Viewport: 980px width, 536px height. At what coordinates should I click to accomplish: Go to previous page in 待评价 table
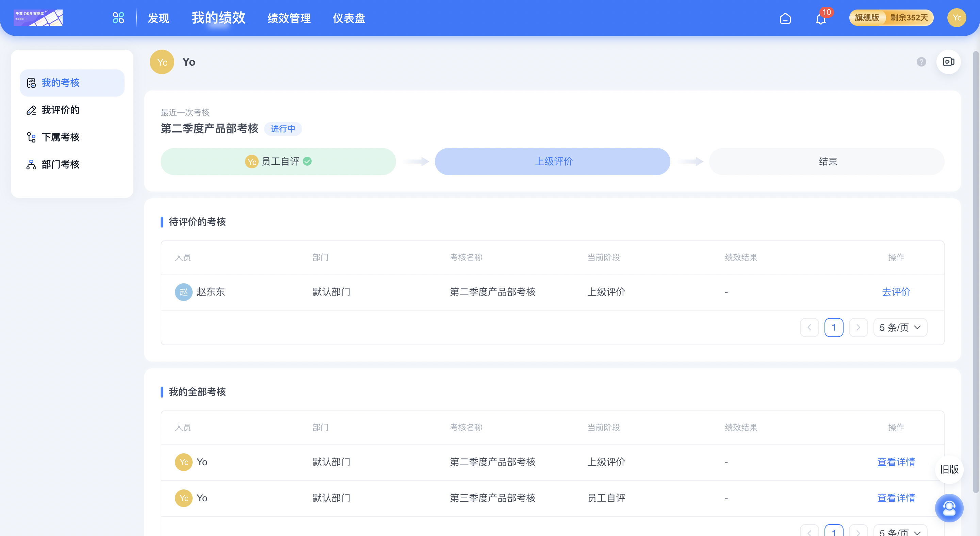[x=810, y=328]
